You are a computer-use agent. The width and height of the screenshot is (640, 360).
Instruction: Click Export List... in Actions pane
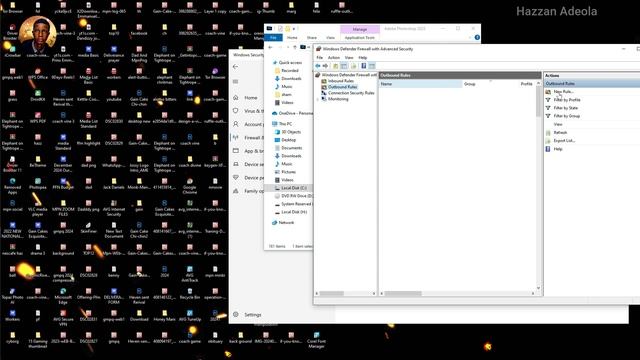564,141
